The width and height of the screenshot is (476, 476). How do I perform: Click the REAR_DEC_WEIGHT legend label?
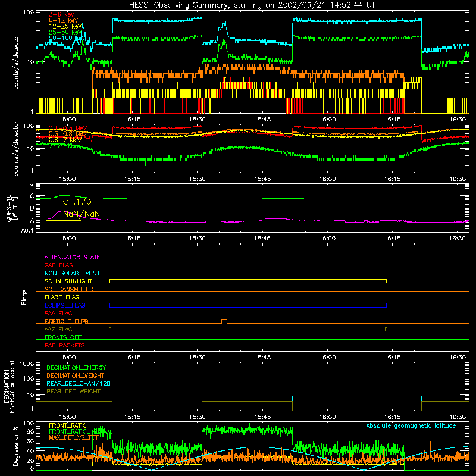tap(73, 392)
